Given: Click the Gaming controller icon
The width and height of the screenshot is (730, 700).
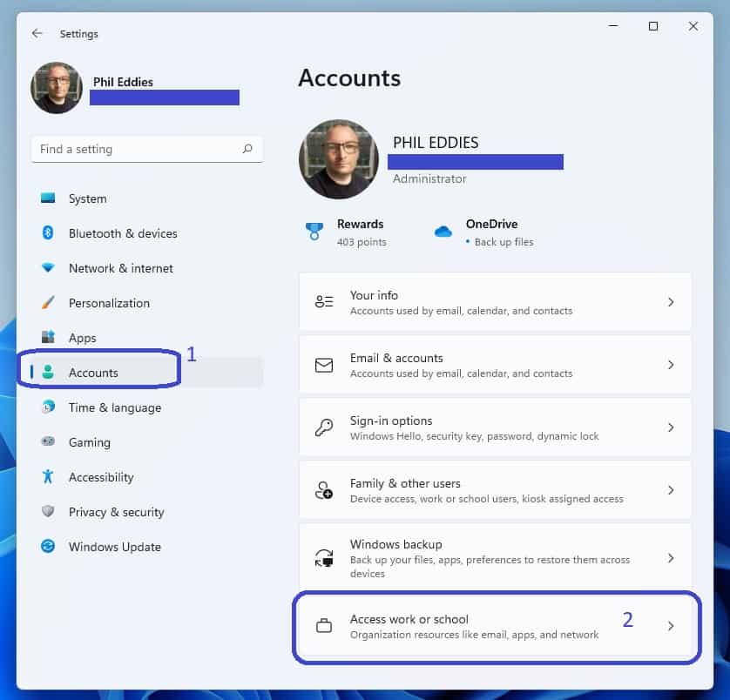Looking at the screenshot, I should coord(48,441).
